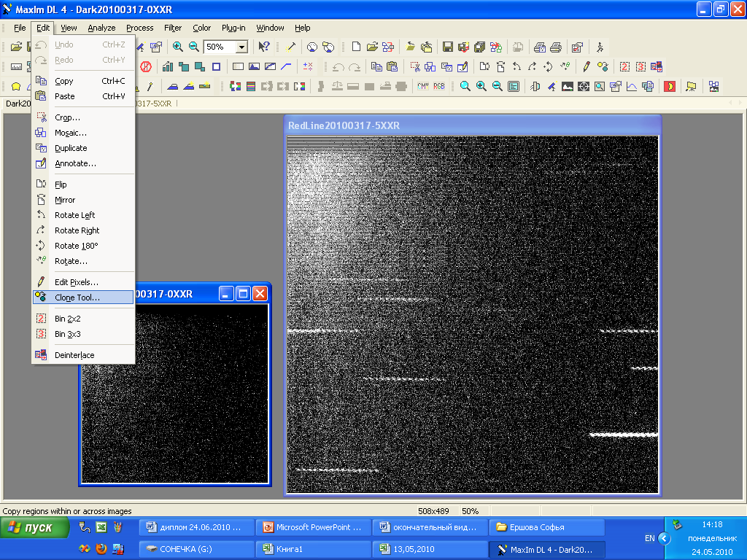Maximize the Dark image child window
747x560 pixels.
pyautogui.click(x=243, y=294)
